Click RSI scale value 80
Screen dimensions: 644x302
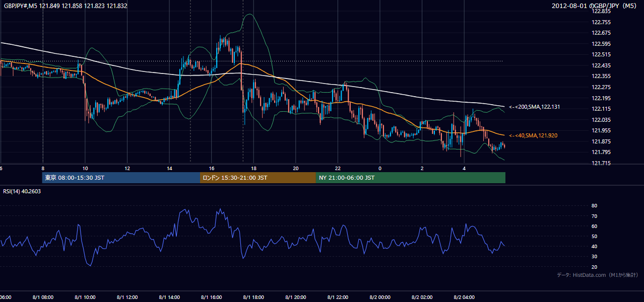click(x=595, y=206)
